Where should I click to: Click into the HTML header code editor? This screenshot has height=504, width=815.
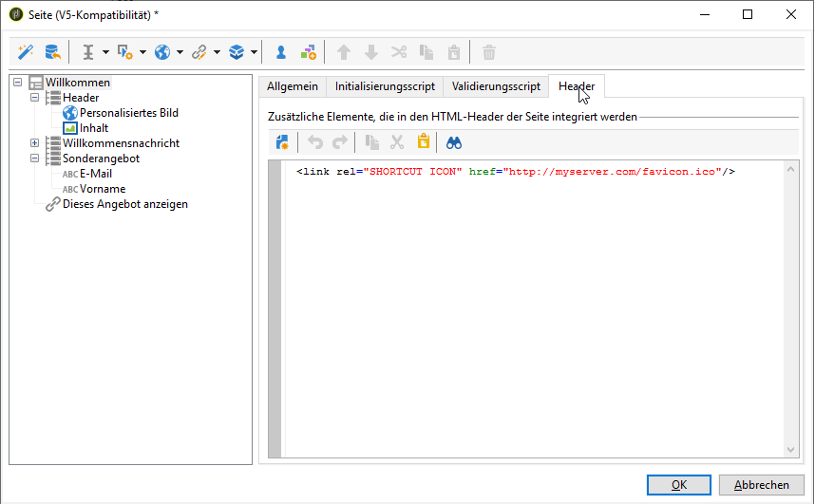[533, 309]
